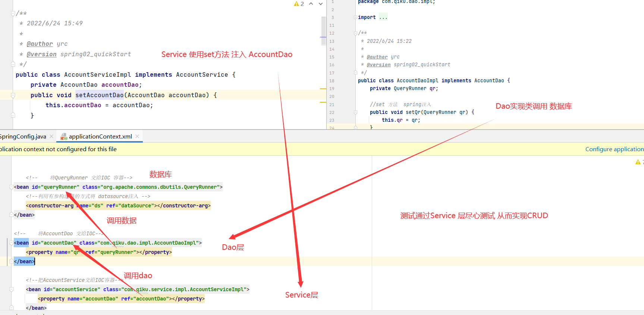Image resolution: width=644 pixels, height=315 pixels.
Task: Click line number 3 in AccountDaoImpl gutter
Action: [333, 17]
